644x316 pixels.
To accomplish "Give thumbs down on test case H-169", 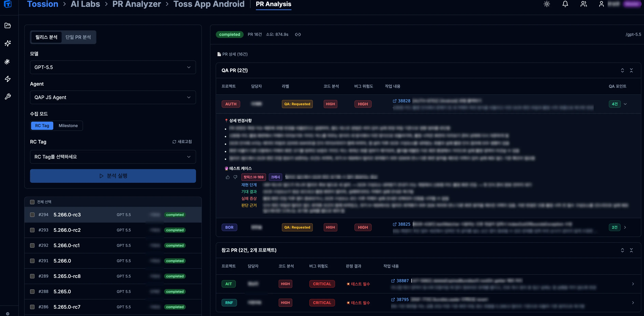I will pyautogui.click(x=235, y=177).
